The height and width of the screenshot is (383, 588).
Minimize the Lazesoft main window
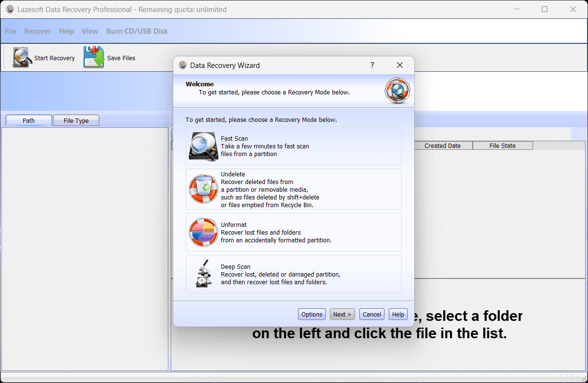pyautogui.click(x=517, y=9)
